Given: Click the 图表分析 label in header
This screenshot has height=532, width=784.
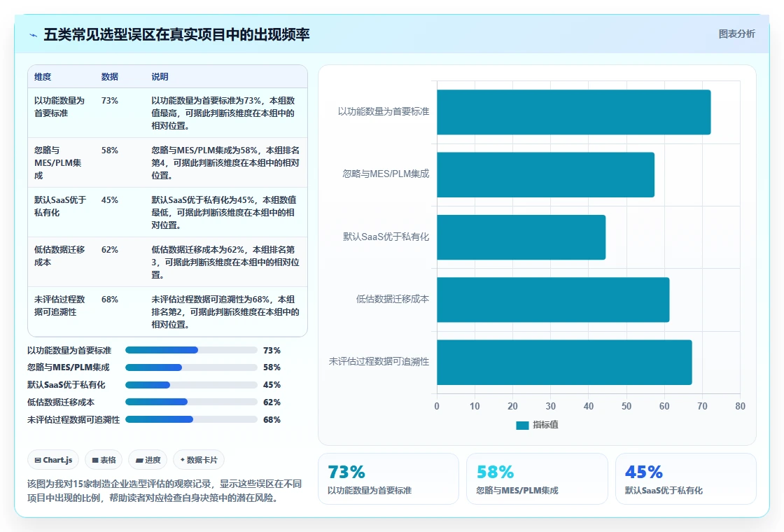Looking at the screenshot, I should pos(736,34).
